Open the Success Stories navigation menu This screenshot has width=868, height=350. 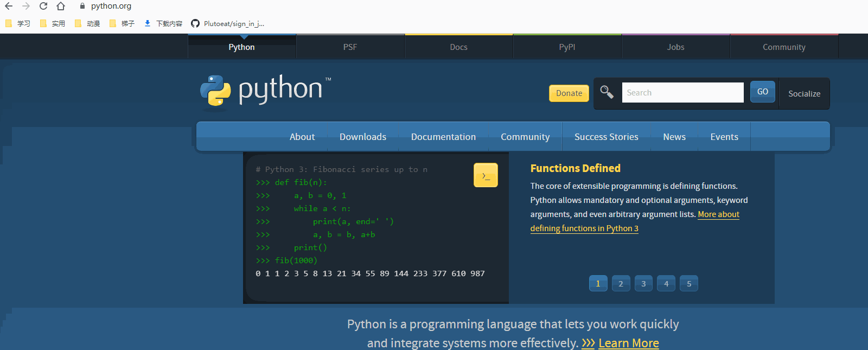click(x=607, y=137)
